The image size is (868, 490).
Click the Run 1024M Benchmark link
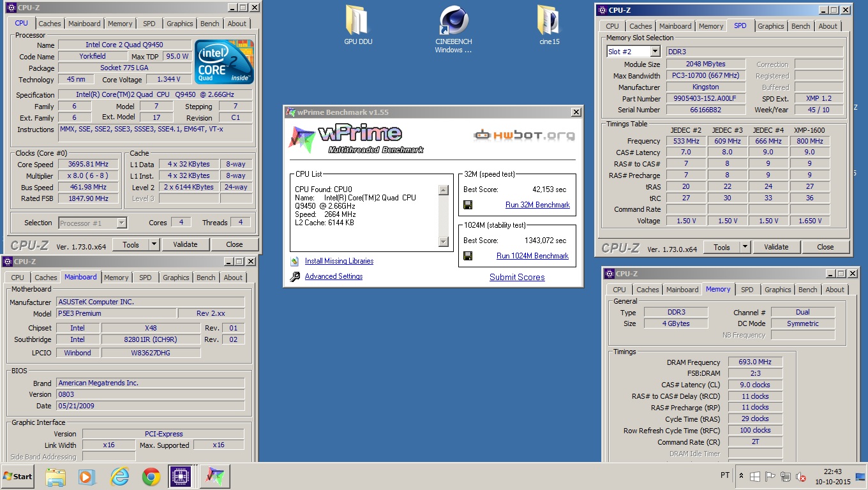[532, 256]
